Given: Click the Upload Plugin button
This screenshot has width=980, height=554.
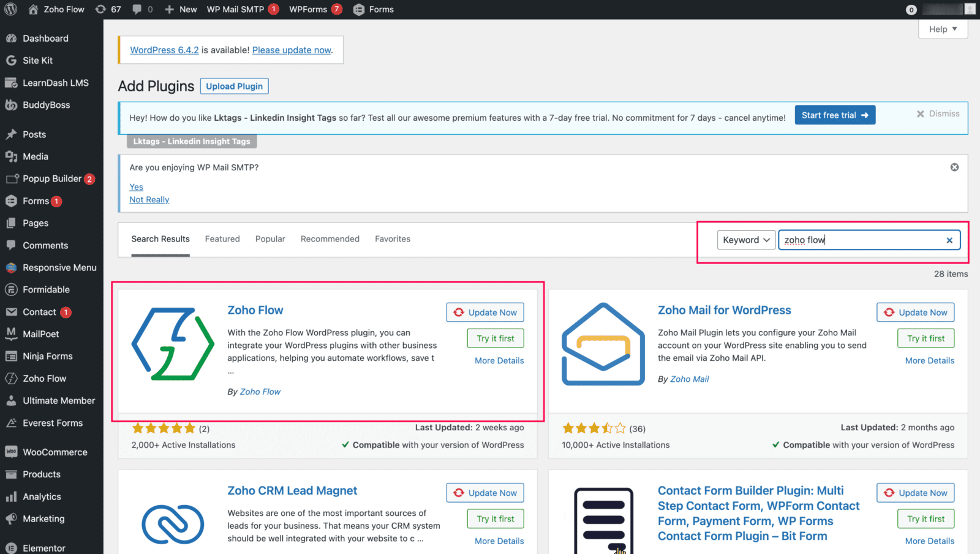Looking at the screenshot, I should pos(234,86).
